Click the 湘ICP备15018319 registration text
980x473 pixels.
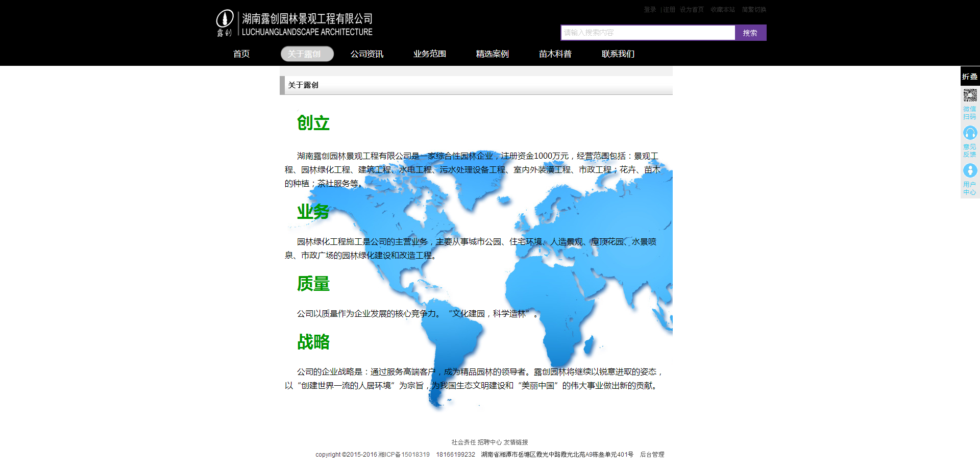(x=404, y=455)
